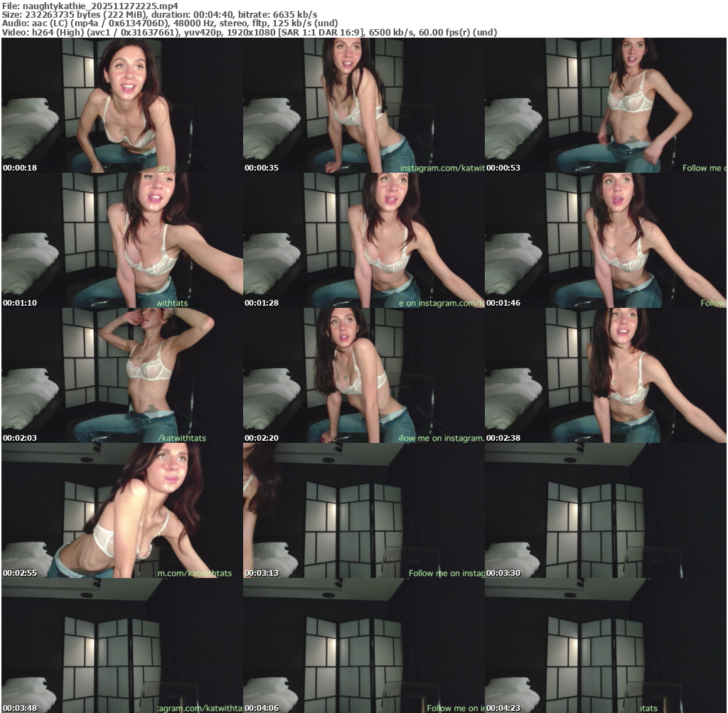Click the thumbnail frame timestamped 00:00:18

point(122,105)
